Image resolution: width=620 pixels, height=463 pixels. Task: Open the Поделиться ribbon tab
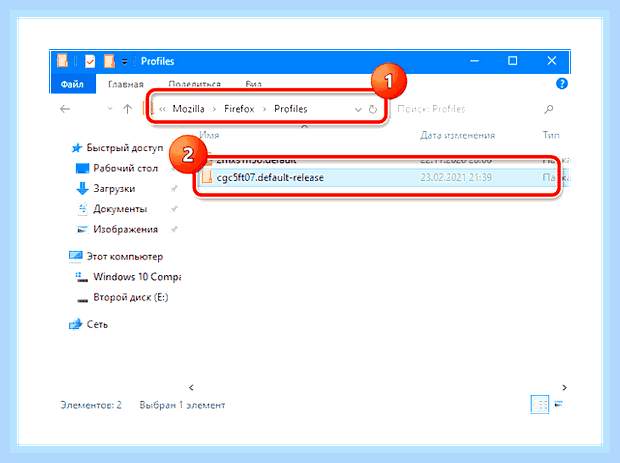194,84
